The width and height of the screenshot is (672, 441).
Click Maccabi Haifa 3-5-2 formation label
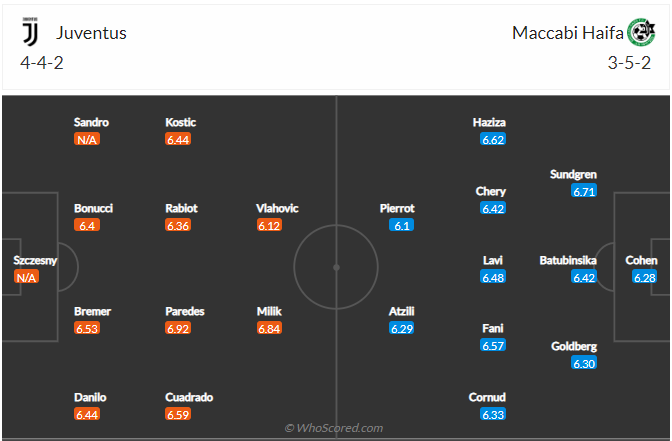click(x=631, y=62)
